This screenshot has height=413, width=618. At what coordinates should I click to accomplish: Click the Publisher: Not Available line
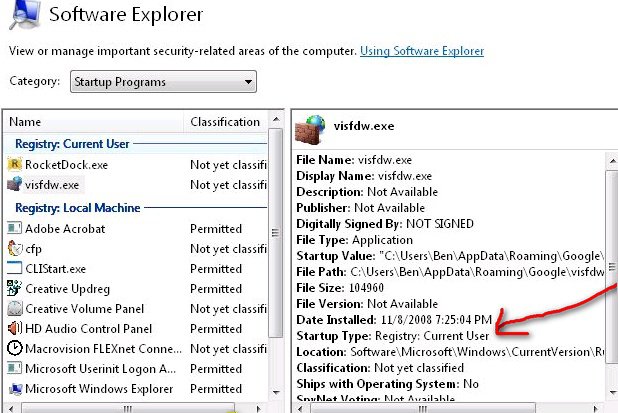pyautogui.click(x=360, y=208)
